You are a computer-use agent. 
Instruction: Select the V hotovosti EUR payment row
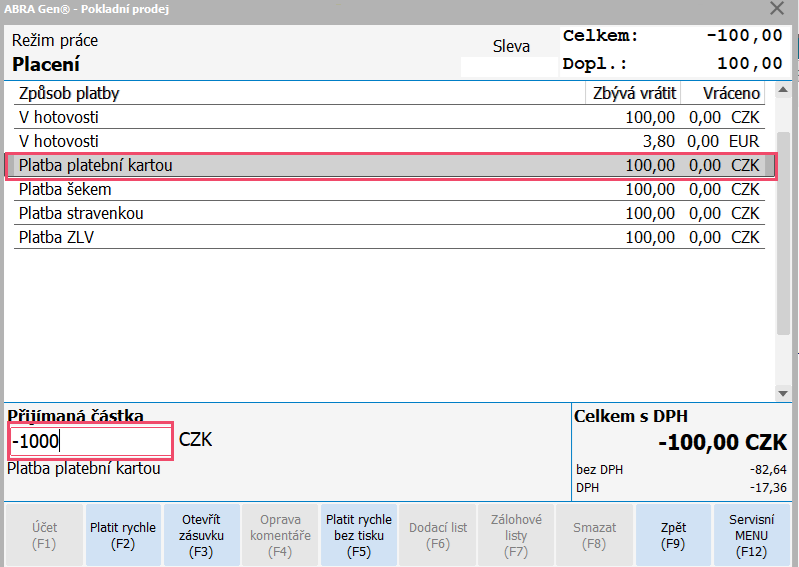(x=300, y=141)
